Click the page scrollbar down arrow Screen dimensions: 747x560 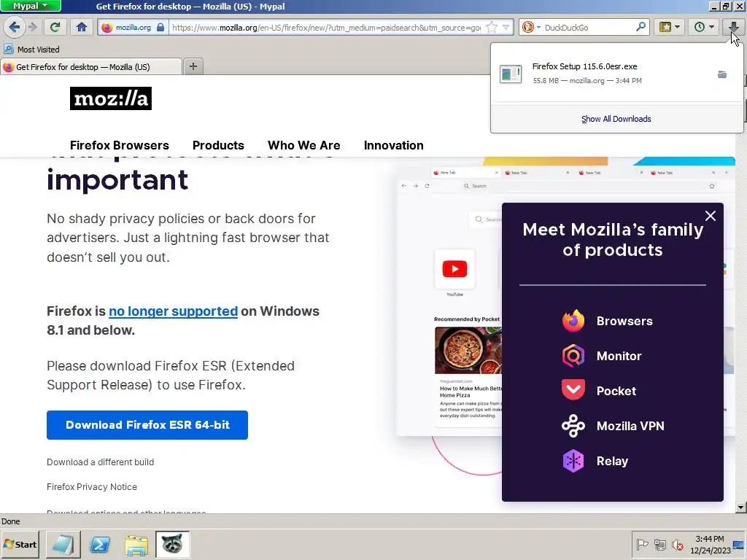tap(741, 507)
